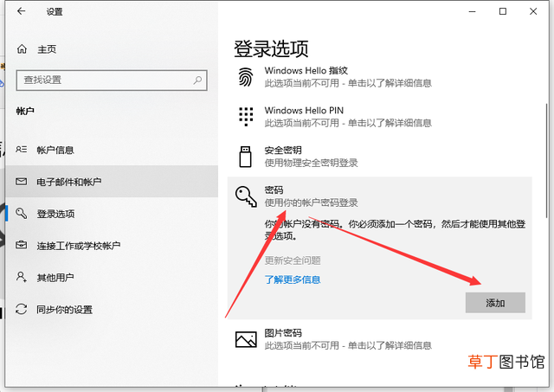Click the magnifier in 查找设置 box
The width and height of the screenshot is (554, 392).
pos(197,80)
